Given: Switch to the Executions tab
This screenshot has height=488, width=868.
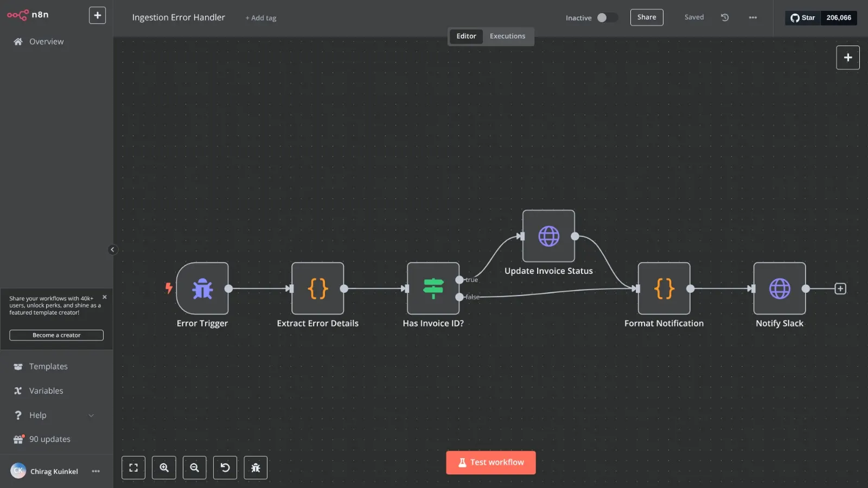Looking at the screenshot, I should [x=507, y=36].
